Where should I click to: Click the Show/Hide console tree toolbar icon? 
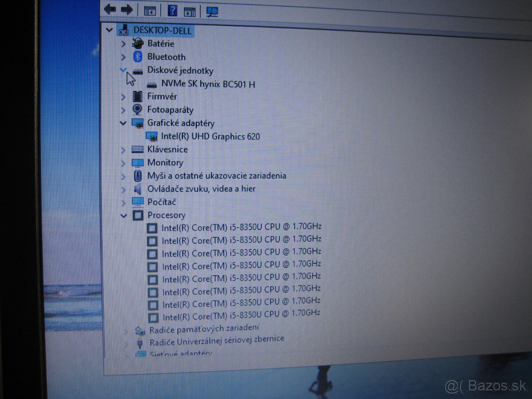point(150,10)
